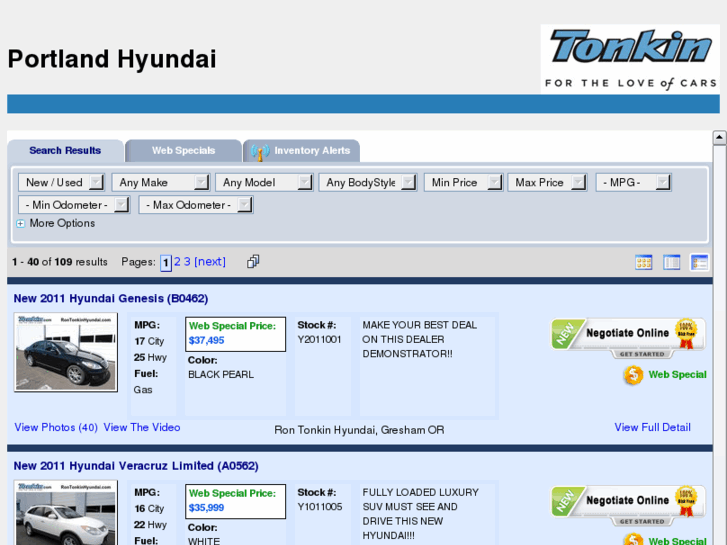Click the 1 - 40 of 109 results text
Viewport: 727px width, 545px height.
60,262
